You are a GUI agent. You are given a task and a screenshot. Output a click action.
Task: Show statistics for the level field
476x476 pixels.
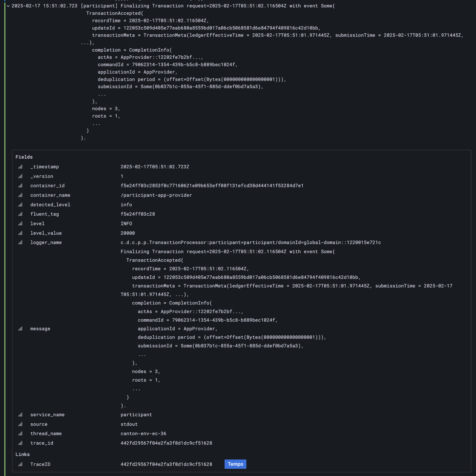[20, 223]
